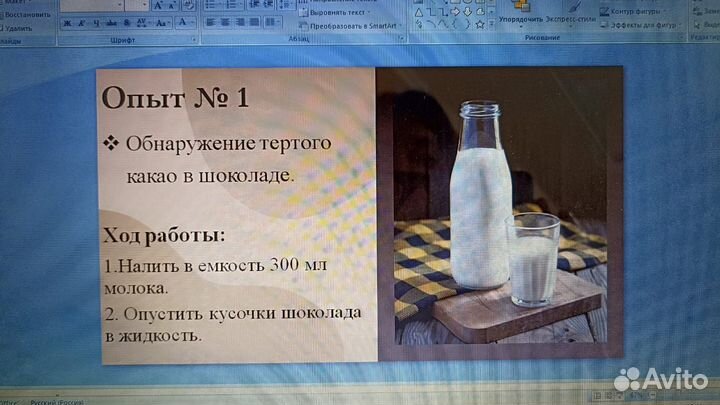Open the font name combo box
The height and width of the screenshot is (405, 720).
[92, 6]
